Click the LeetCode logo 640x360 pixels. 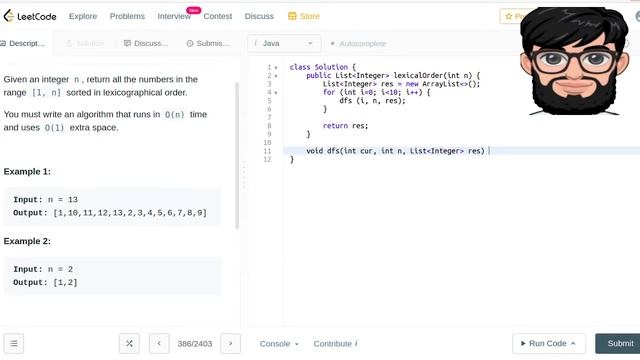(x=30, y=16)
